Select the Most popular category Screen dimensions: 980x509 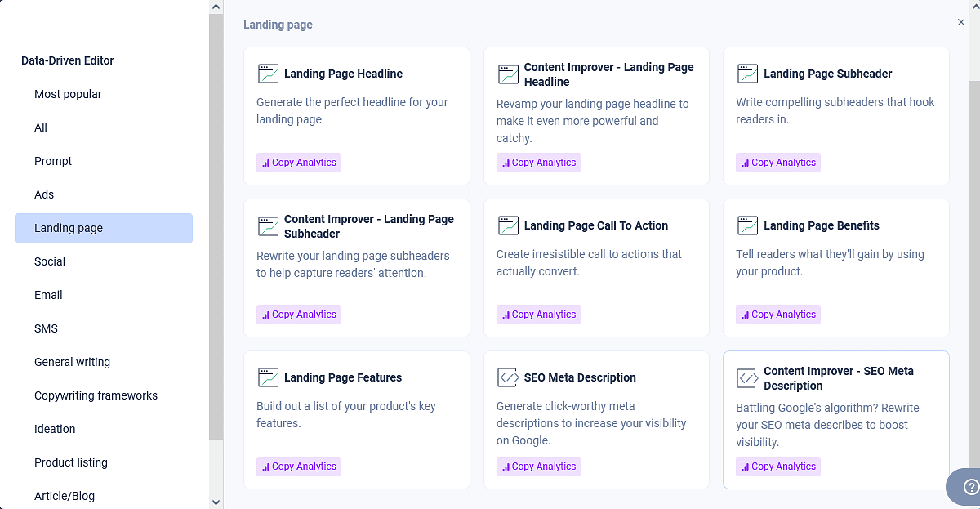68,94
